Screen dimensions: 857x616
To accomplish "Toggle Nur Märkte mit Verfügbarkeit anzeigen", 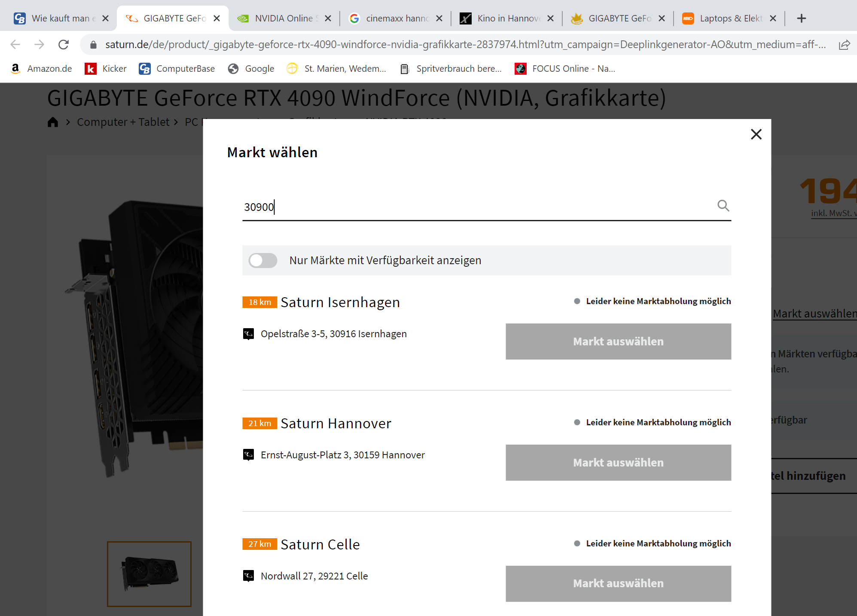I will 263,260.
